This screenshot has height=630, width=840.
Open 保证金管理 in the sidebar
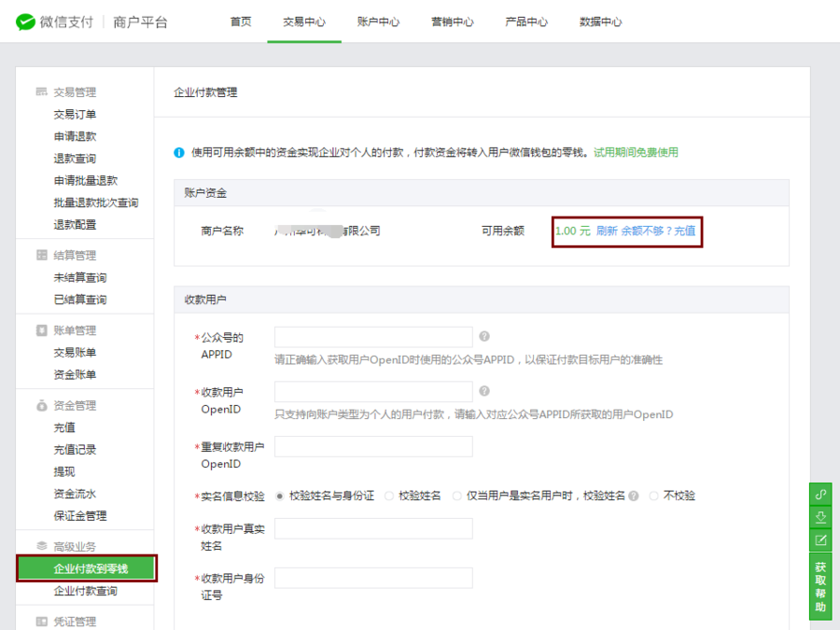point(80,516)
